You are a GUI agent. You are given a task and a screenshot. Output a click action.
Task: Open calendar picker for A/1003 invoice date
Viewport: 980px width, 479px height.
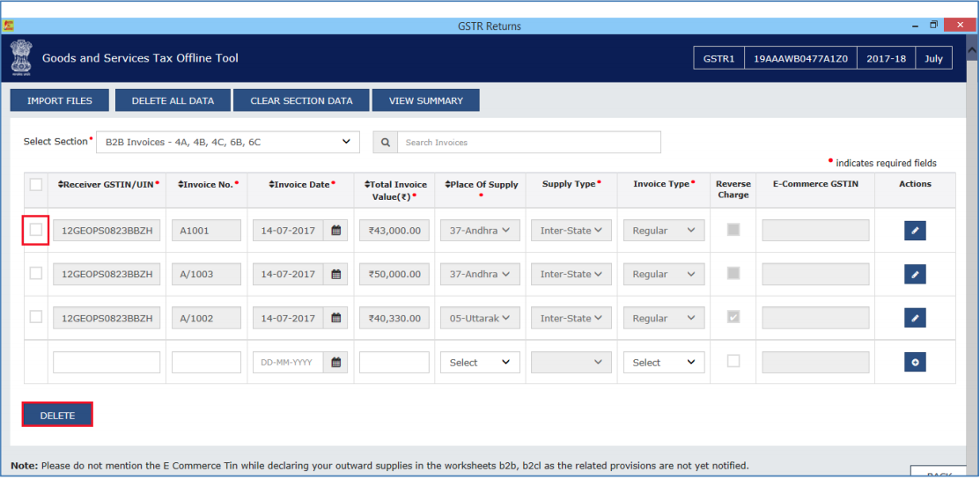click(335, 274)
